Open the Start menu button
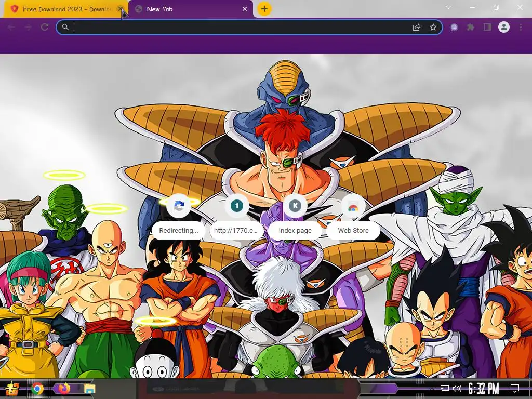Image resolution: width=532 pixels, height=399 pixels. point(12,389)
